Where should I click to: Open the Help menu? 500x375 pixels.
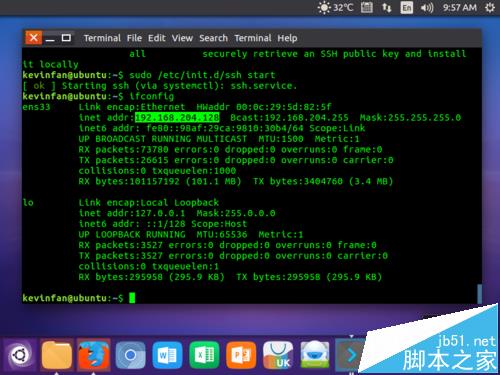click(287, 38)
